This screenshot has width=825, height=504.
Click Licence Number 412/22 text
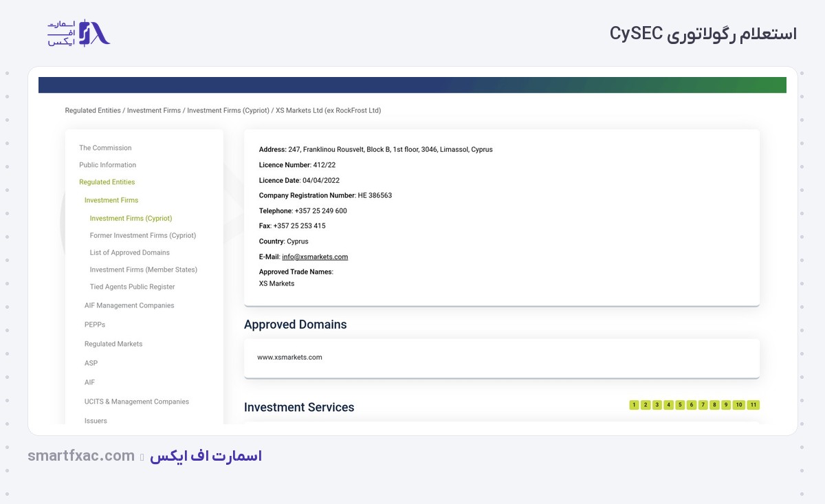(297, 165)
